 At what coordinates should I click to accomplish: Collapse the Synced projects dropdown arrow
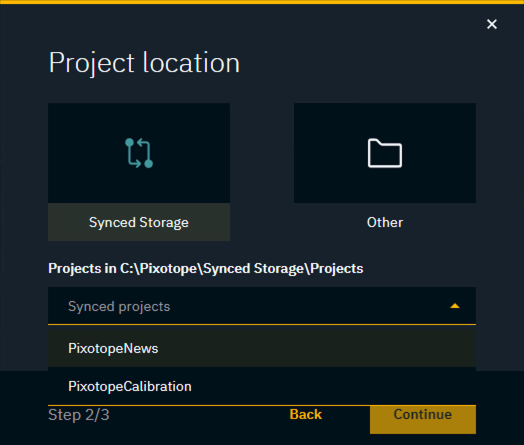click(x=455, y=306)
